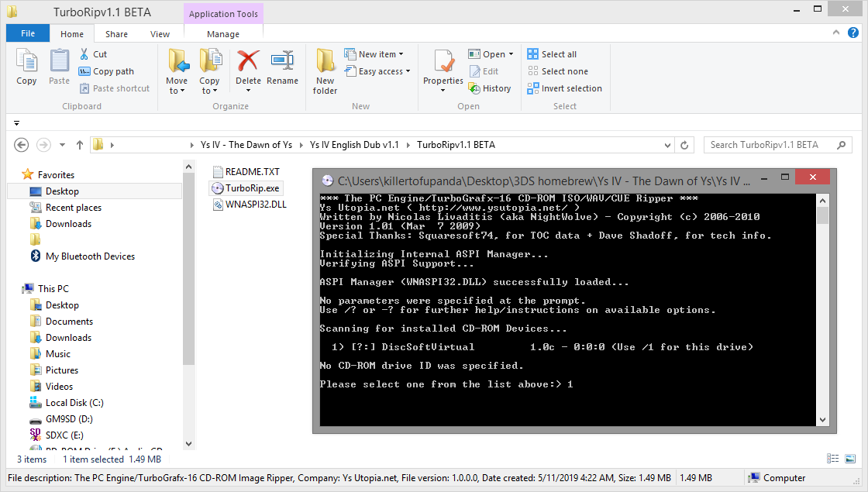Expand the address bar history dropdown
Image resolution: width=868 pixels, height=492 pixels.
click(667, 145)
